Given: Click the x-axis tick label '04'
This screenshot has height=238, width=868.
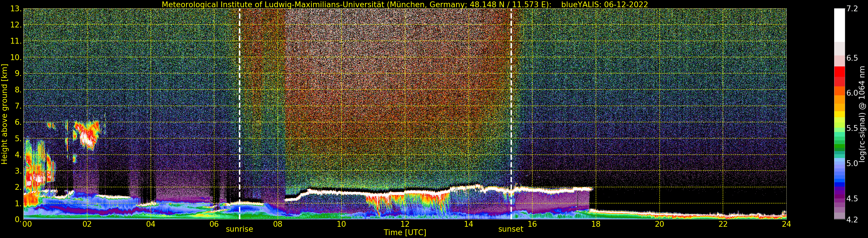Looking at the screenshot, I should (151, 224).
